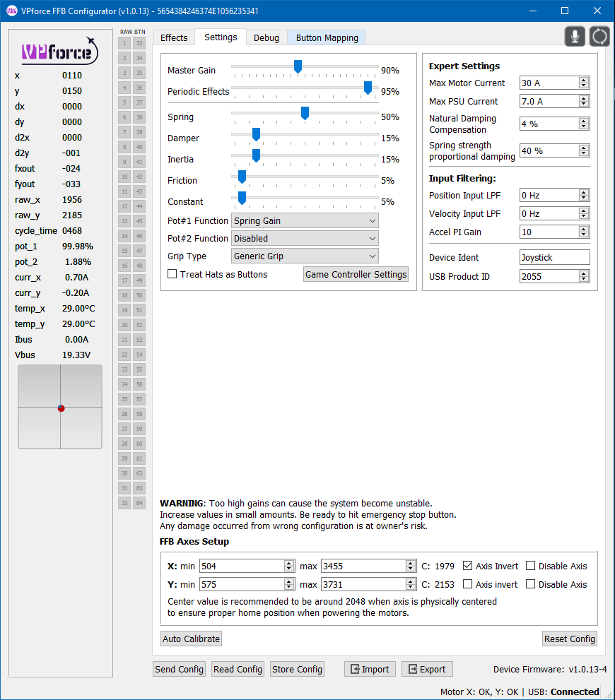Click the VPforce logo

point(60,51)
